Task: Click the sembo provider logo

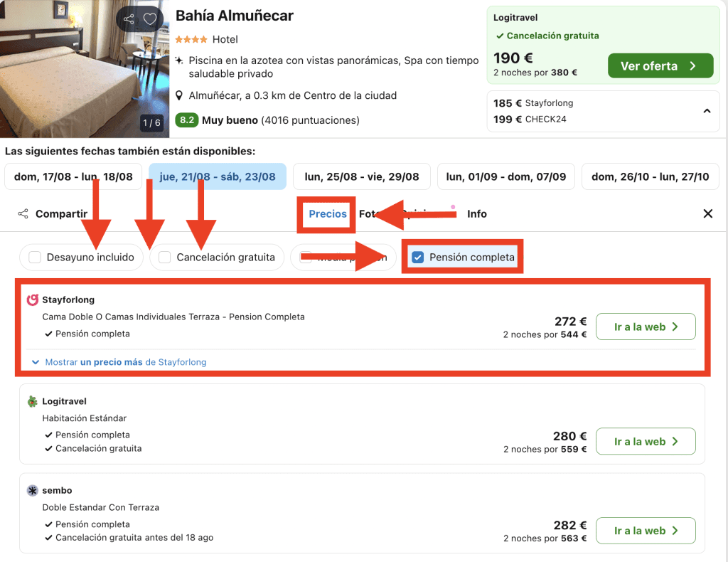Action: 32,491
